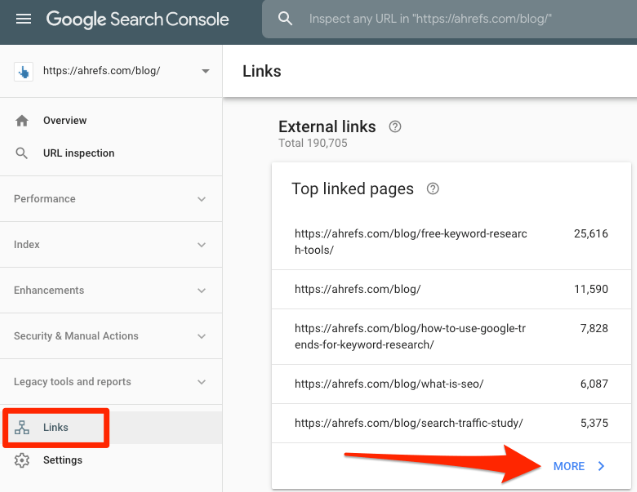Open the Index section label
This screenshot has width=637, height=492.
(27, 245)
